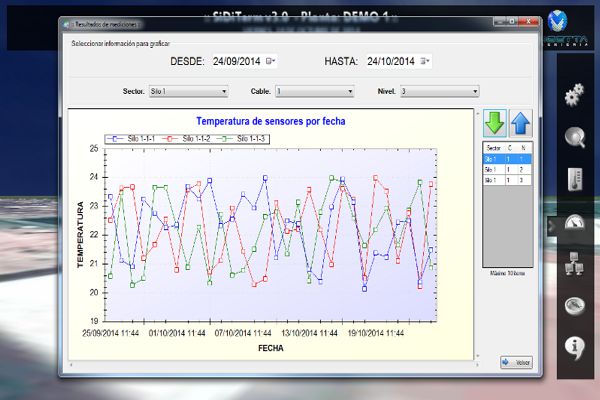The image size is (600, 400).
Task: Open the key tools icon in sidebar
Action: coord(575,306)
